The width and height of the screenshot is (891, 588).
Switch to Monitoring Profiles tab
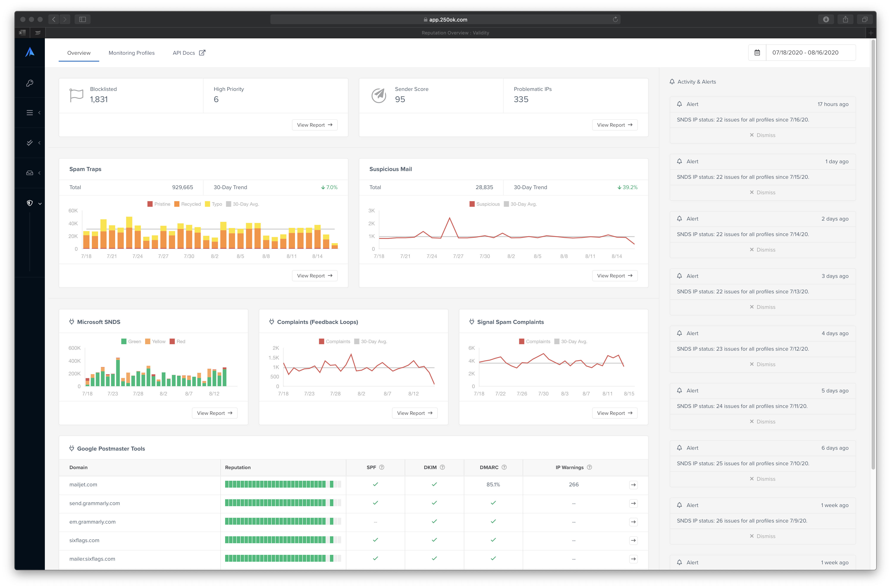coord(131,53)
